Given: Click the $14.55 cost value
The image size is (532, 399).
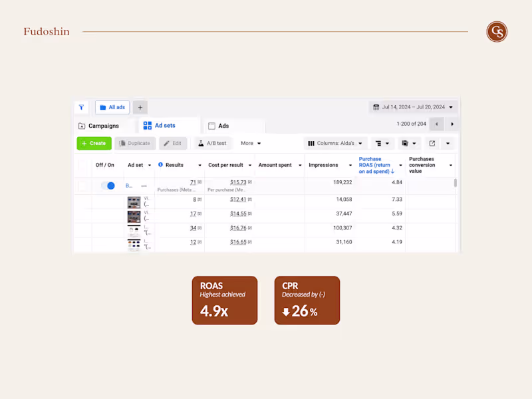Looking at the screenshot, I should pyautogui.click(x=238, y=213).
